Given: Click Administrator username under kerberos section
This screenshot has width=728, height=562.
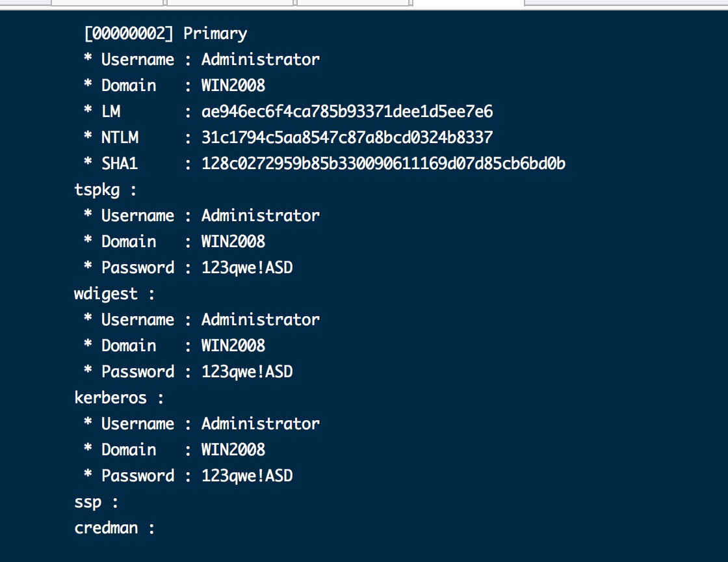Looking at the screenshot, I should pos(261,423).
